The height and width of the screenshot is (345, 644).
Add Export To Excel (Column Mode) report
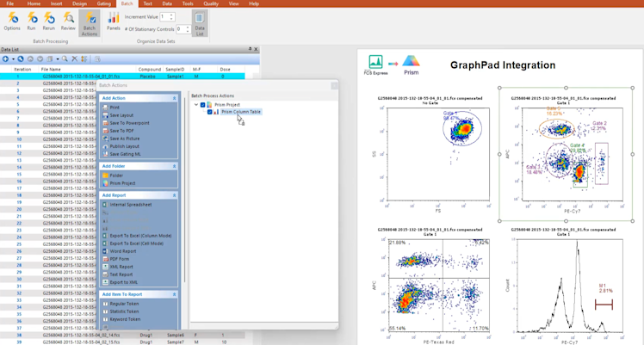(142, 235)
